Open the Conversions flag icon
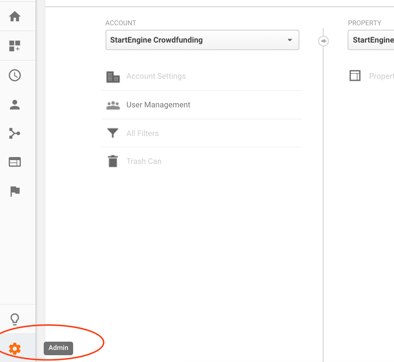 pyautogui.click(x=15, y=191)
